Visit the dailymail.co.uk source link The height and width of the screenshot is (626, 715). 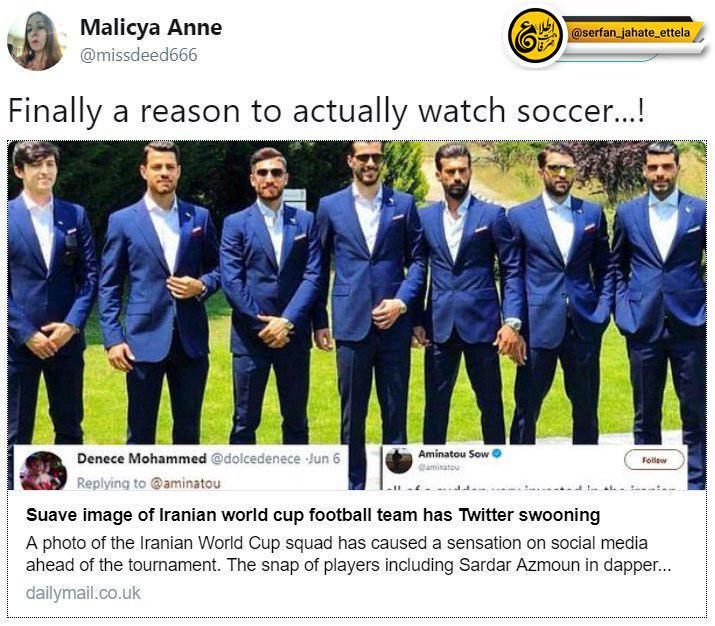point(83,593)
